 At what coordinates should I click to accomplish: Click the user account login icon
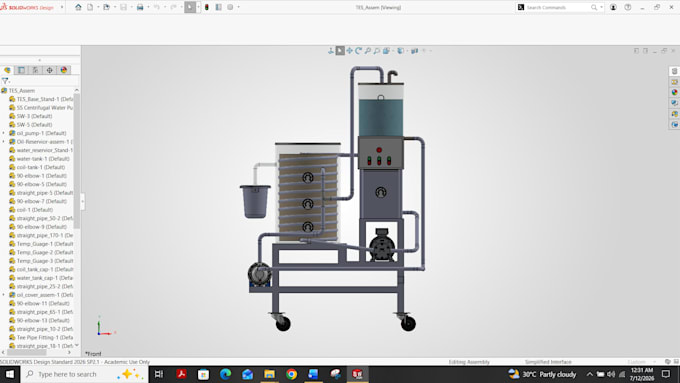pyautogui.click(x=613, y=7)
